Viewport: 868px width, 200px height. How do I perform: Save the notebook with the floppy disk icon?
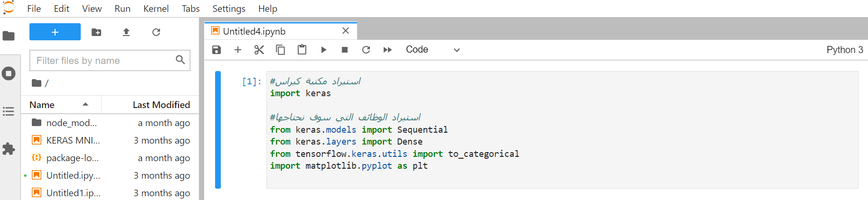tap(217, 50)
